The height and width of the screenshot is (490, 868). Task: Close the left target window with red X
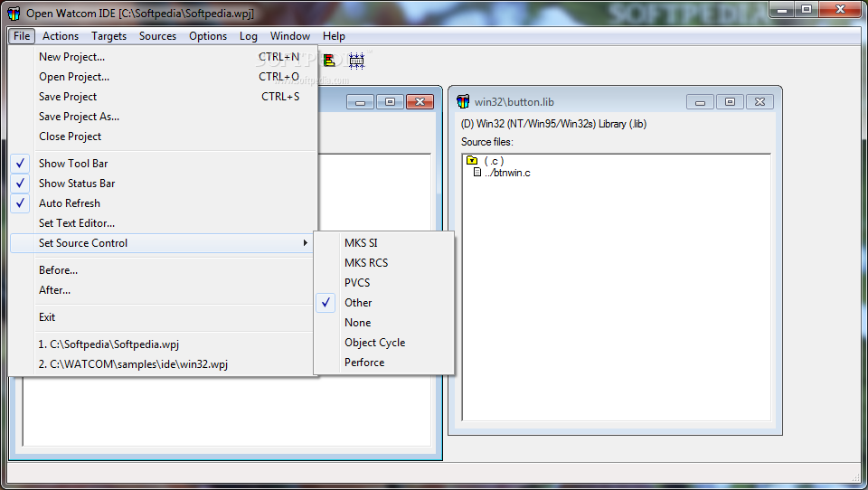point(420,102)
